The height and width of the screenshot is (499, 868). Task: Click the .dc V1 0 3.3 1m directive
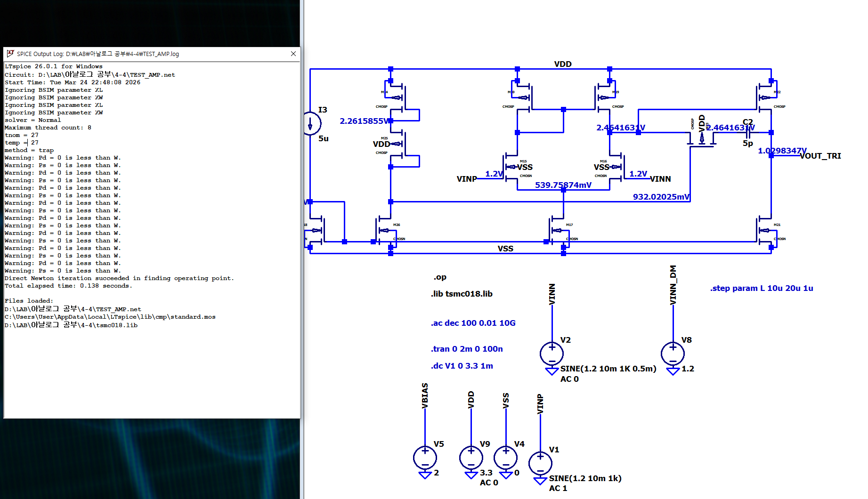click(x=462, y=366)
